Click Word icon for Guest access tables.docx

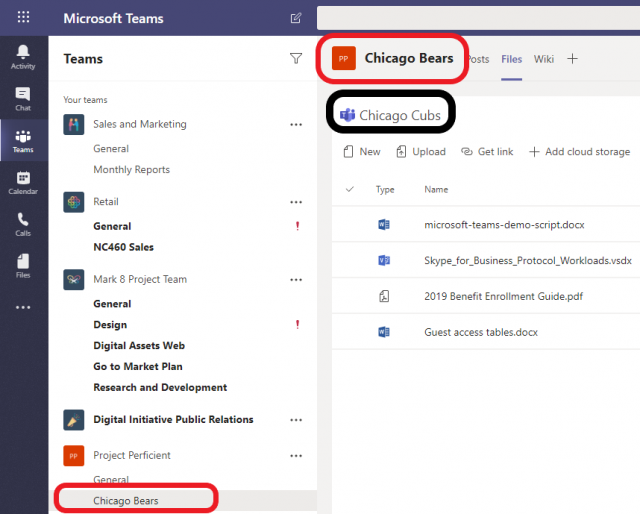pos(384,332)
